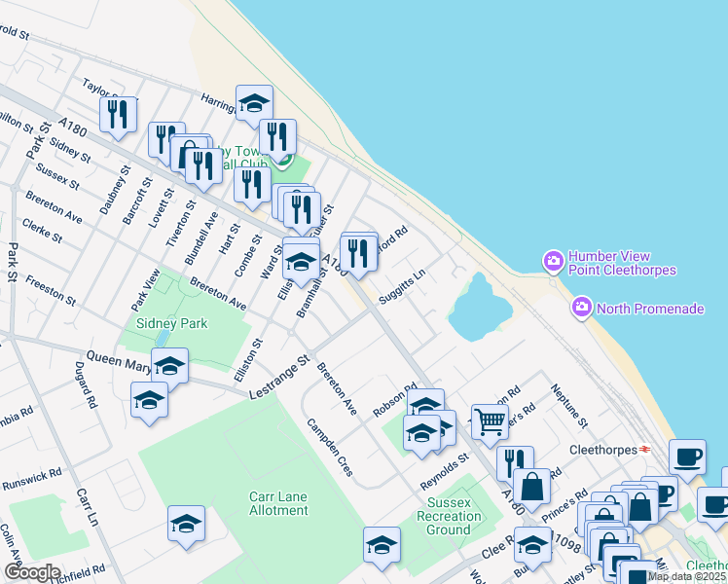Click the Park View road label
728x584 pixels.
click(145, 290)
